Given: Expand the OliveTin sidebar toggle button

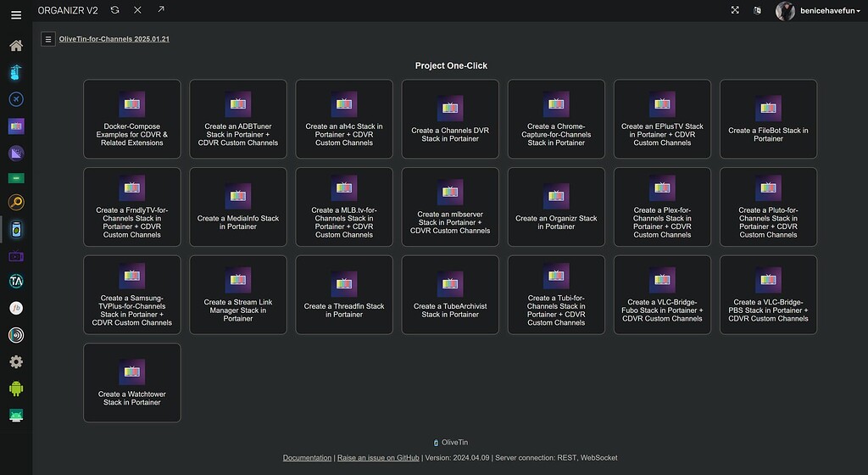Looking at the screenshot, I should pyautogui.click(x=48, y=39).
